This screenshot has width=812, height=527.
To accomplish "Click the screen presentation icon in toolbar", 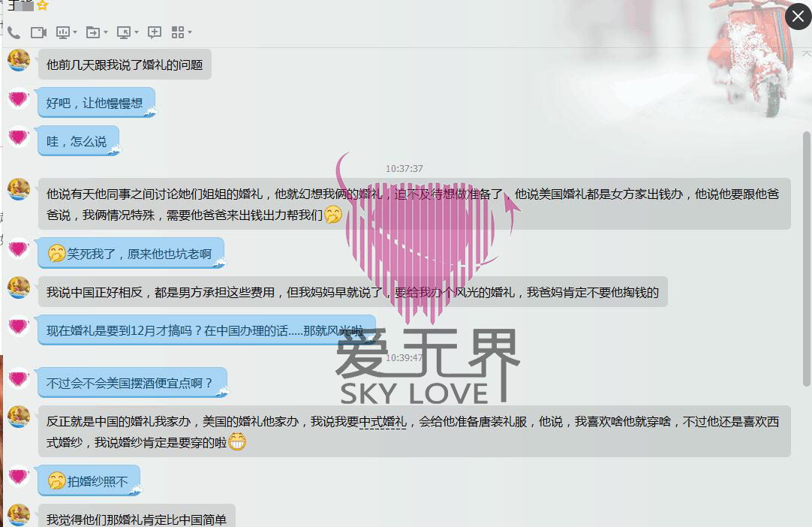I will tap(63, 32).
